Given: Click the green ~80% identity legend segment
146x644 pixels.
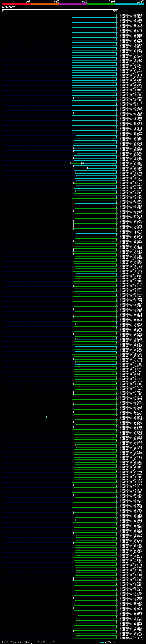Looking at the screenshot, I should pos(101,4).
